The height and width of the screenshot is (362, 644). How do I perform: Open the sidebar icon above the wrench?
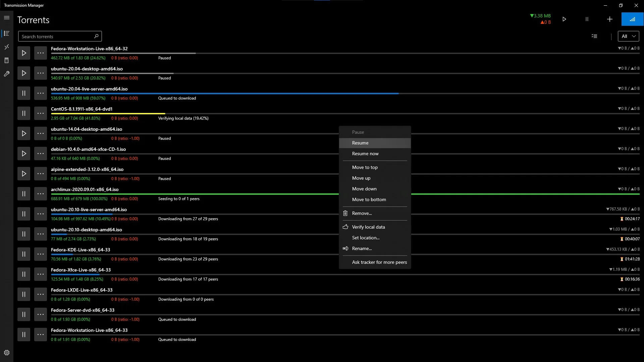pyautogui.click(x=7, y=60)
